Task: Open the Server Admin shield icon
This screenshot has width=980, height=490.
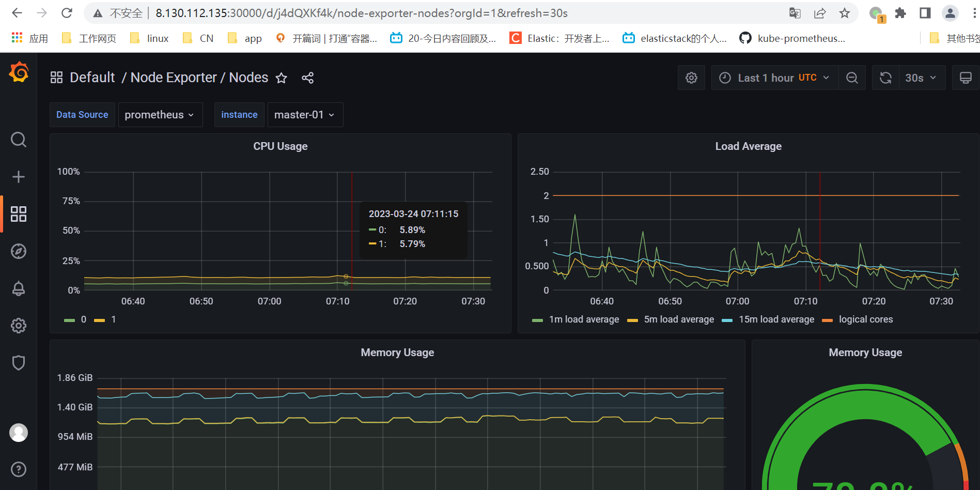Action: (x=19, y=363)
